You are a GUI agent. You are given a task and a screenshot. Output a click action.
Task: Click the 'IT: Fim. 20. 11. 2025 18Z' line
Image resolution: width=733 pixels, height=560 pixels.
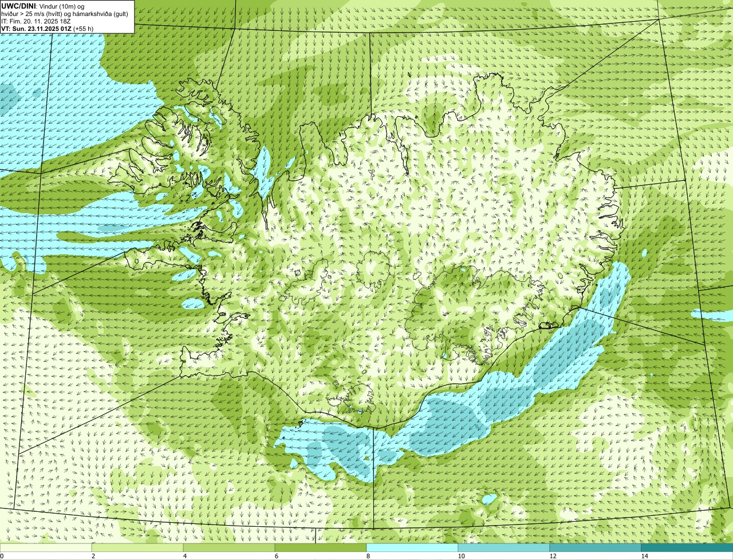pos(36,21)
